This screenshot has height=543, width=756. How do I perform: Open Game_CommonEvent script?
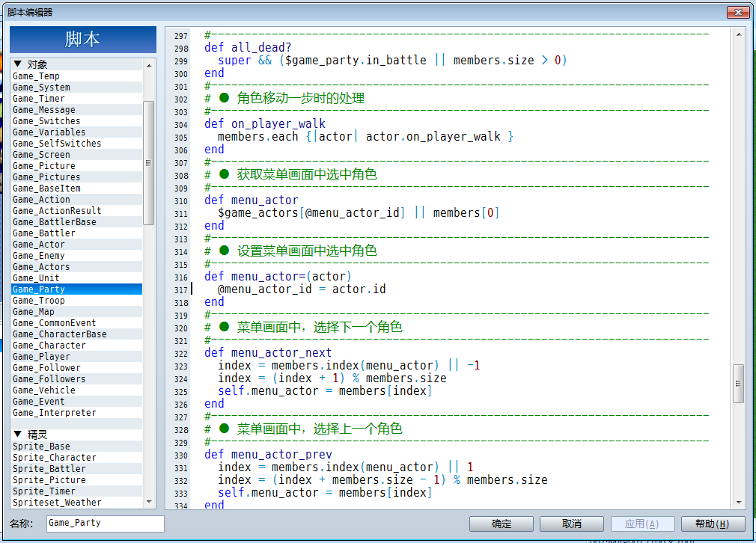point(76,323)
